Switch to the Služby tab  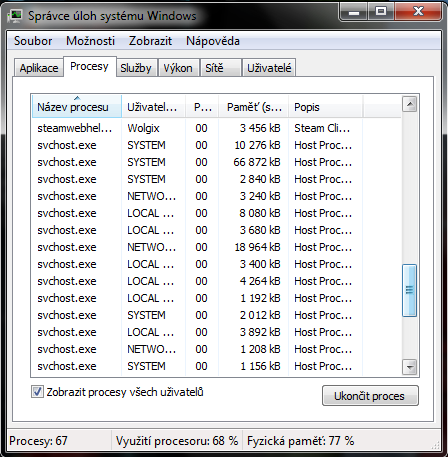(x=136, y=68)
